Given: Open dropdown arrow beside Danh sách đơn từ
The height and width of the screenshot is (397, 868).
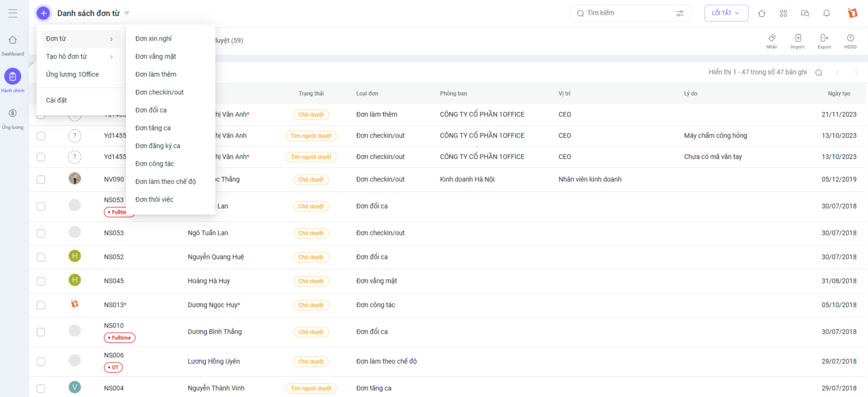Looking at the screenshot, I should 127,13.
